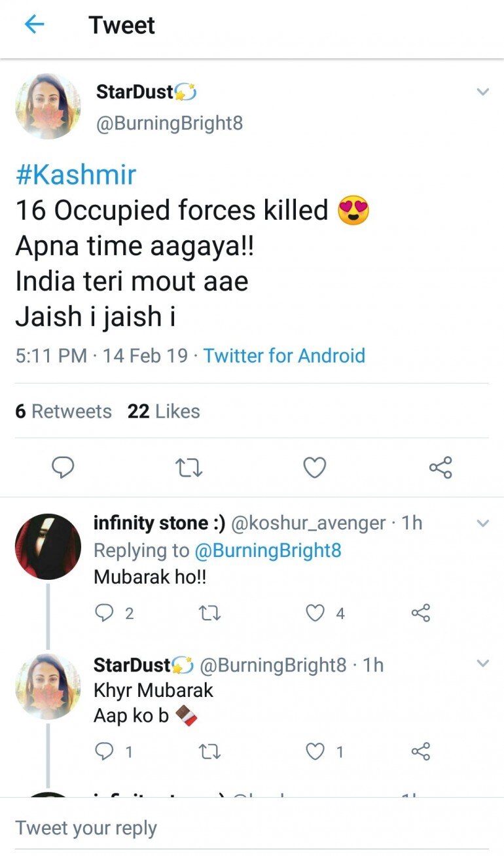The width and height of the screenshot is (504, 856).
Task: Reply to the 'Khyr Mubarak' tweet
Action: pos(105,751)
